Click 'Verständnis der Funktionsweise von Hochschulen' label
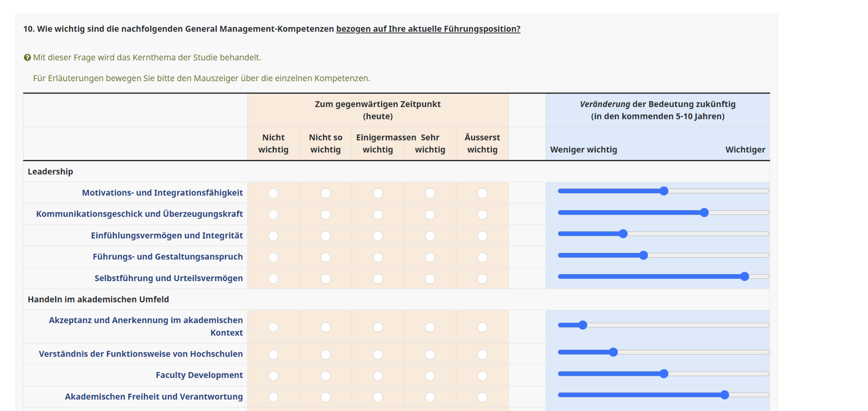This screenshot has height=411, width=868. 141,354
